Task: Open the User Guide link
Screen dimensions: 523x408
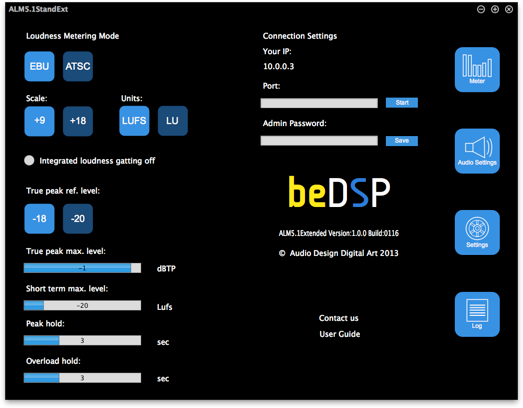Action: pyautogui.click(x=340, y=334)
